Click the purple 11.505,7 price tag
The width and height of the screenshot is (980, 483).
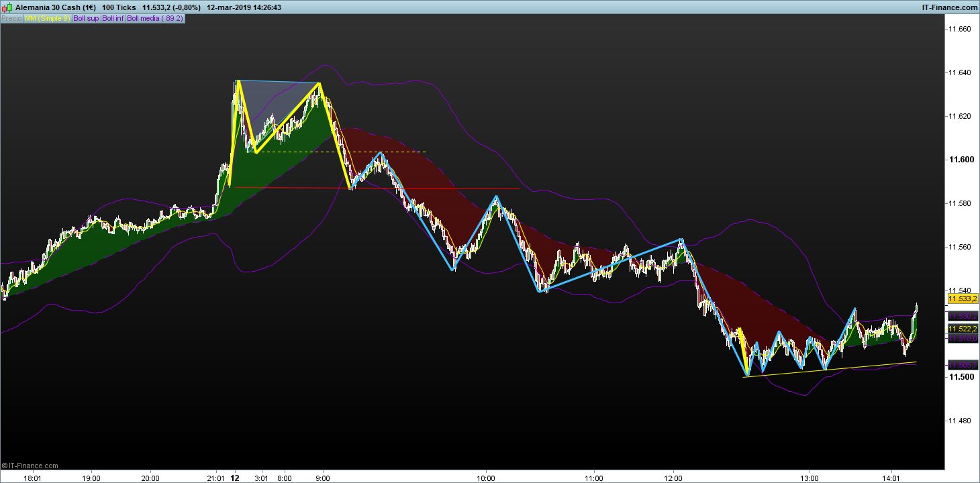[x=963, y=365]
